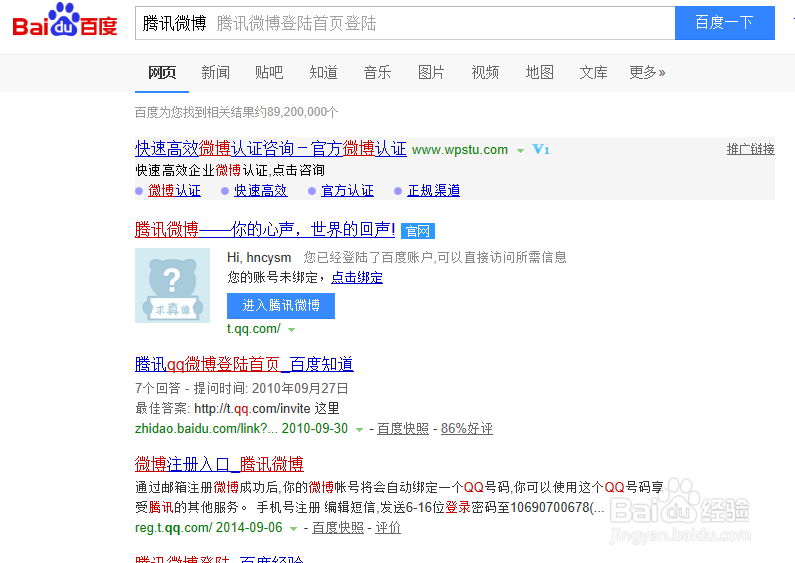The width and height of the screenshot is (795, 563).
Task: Switch to the 网页 tab
Action: click(162, 73)
